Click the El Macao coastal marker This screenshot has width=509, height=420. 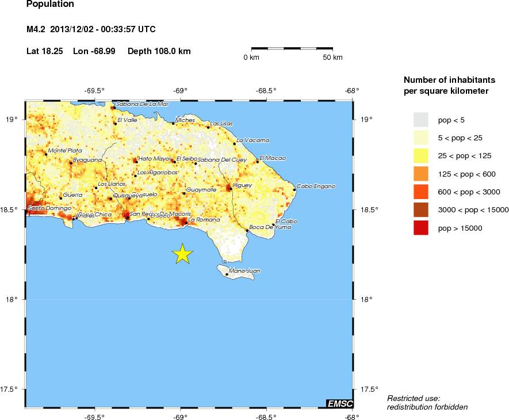tap(258, 162)
